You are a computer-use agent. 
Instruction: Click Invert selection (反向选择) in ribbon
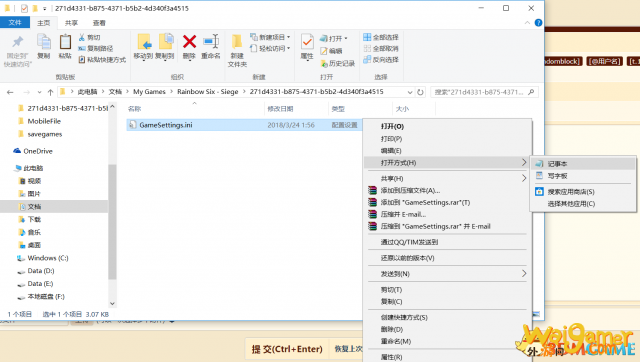tap(381, 60)
